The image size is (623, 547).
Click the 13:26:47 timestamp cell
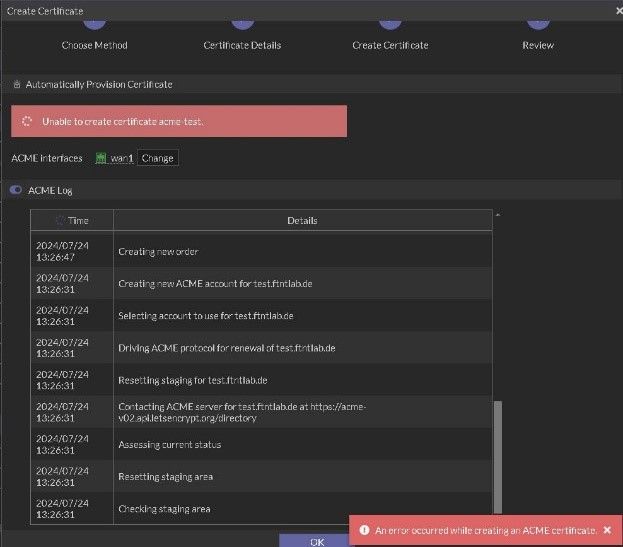click(72, 251)
